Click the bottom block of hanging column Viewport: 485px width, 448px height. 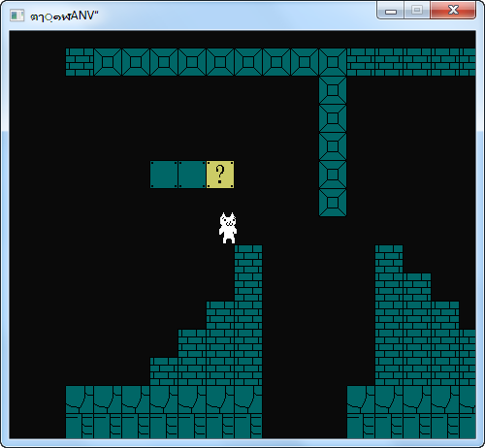point(333,203)
